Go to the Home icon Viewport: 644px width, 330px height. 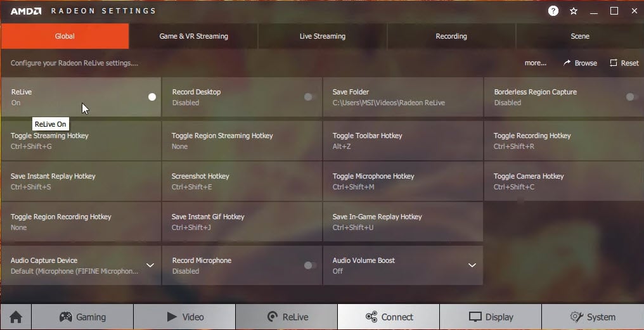16,317
